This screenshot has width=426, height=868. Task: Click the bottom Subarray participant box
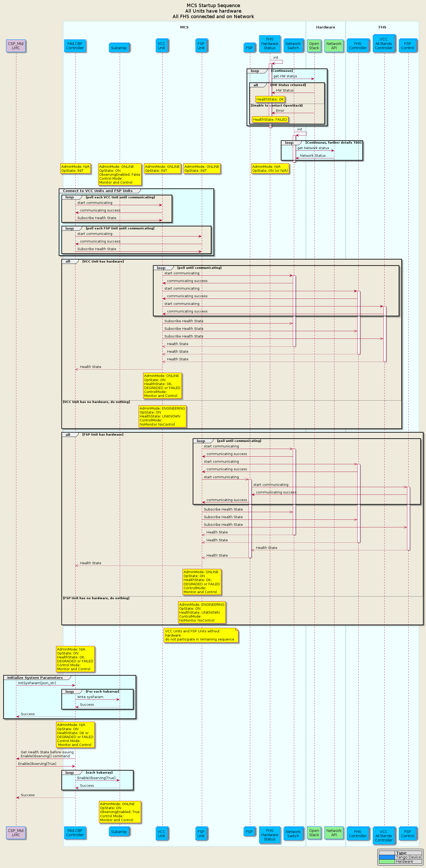click(119, 832)
